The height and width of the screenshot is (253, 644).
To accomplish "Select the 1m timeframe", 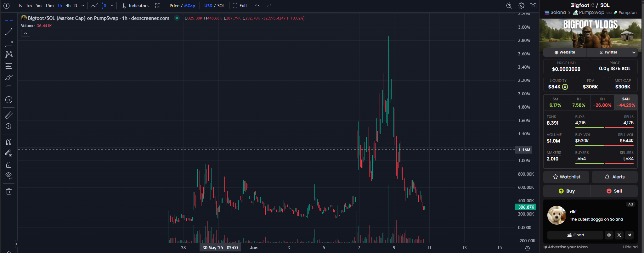I will coord(29,6).
